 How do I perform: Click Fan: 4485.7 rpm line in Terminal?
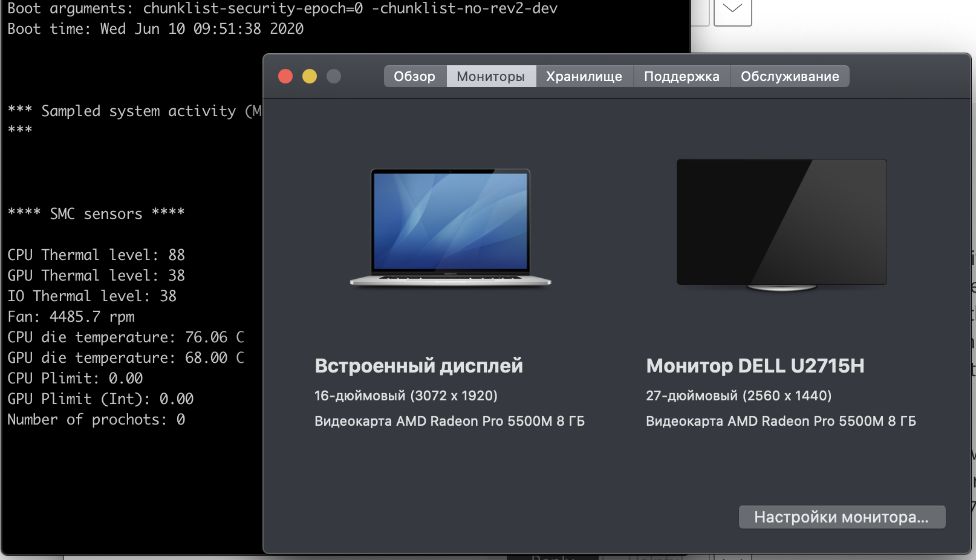coord(71,316)
